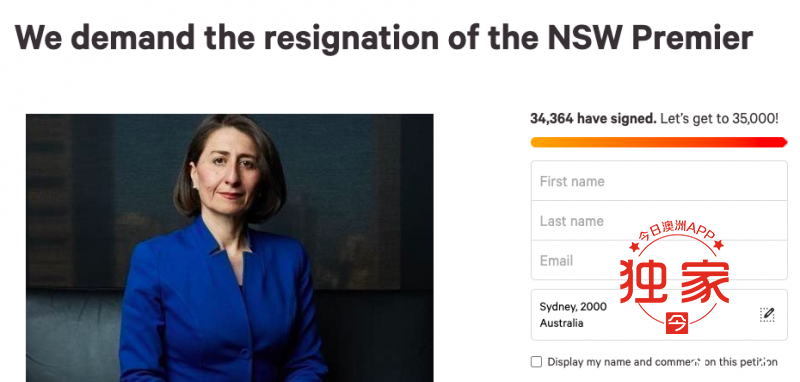
Task: Click the curved 今日澳洲APP watermark text
Action: pos(676,234)
